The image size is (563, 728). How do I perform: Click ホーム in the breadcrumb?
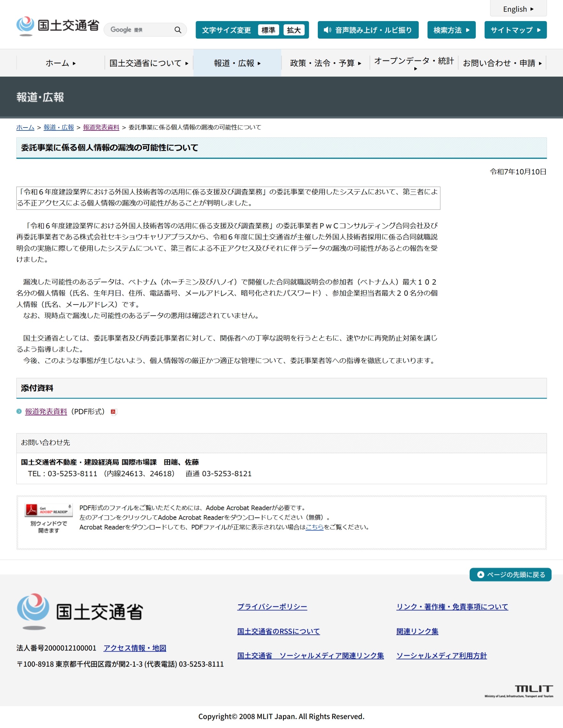point(25,127)
